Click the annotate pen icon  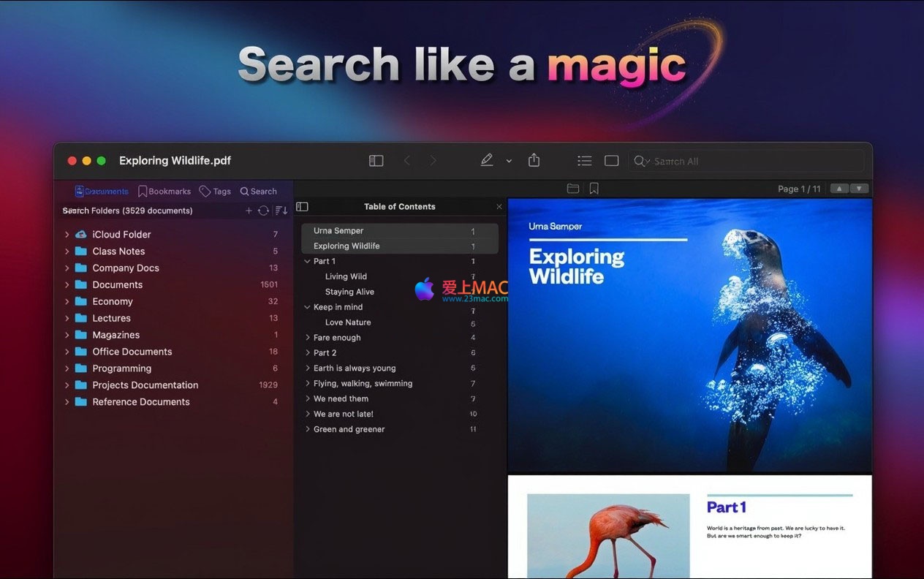(x=487, y=161)
